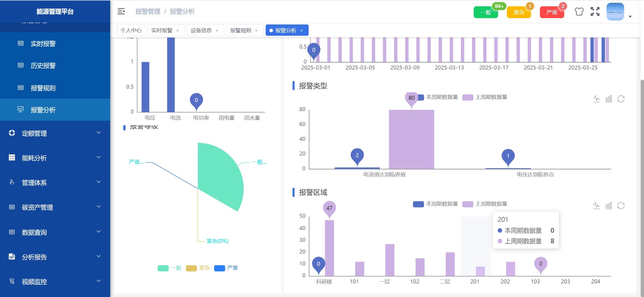Toggle the 一般 pie legend item
644x297 pixels.
click(169, 268)
